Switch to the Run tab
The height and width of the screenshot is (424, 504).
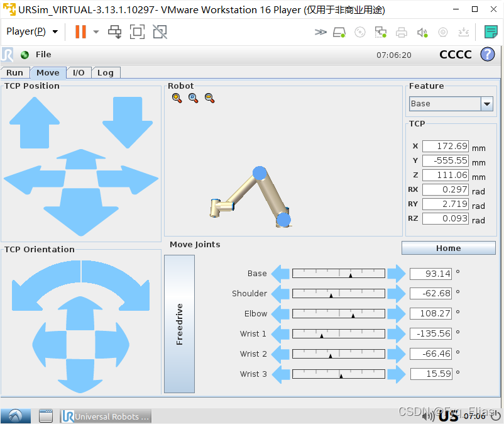(15, 73)
